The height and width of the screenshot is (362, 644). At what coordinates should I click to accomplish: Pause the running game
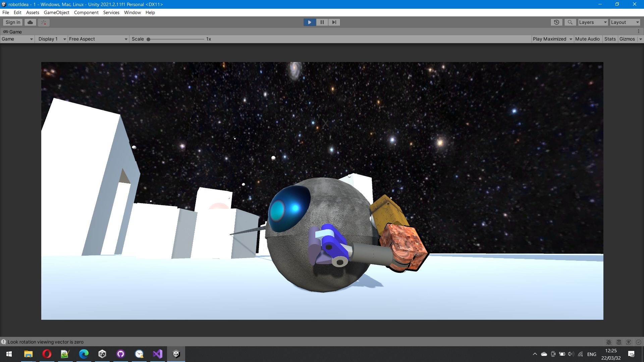point(322,22)
